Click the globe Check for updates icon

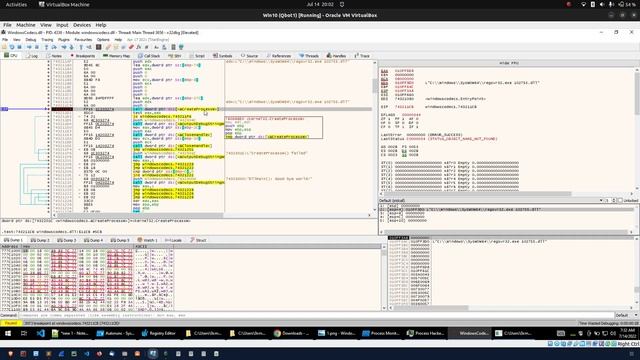click(181, 47)
